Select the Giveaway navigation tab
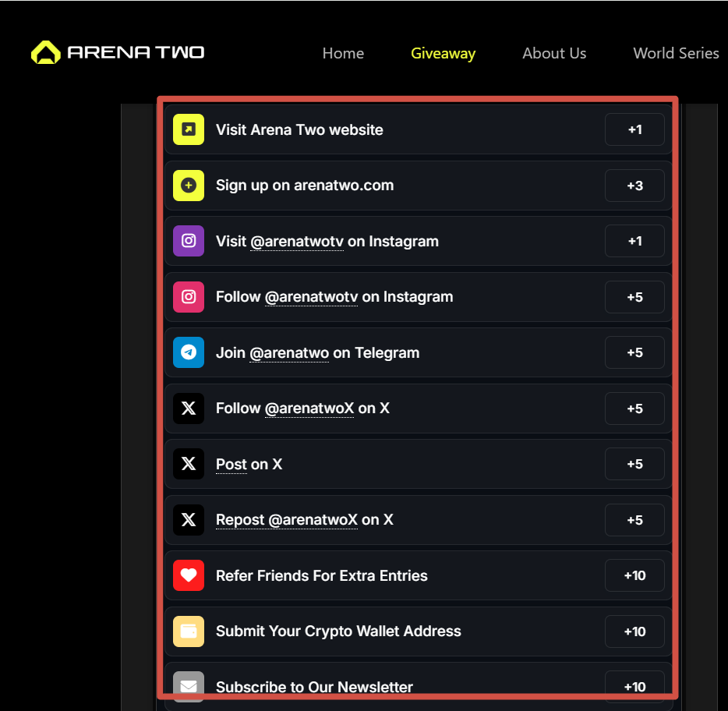The image size is (728, 711). pyautogui.click(x=443, y=54)
